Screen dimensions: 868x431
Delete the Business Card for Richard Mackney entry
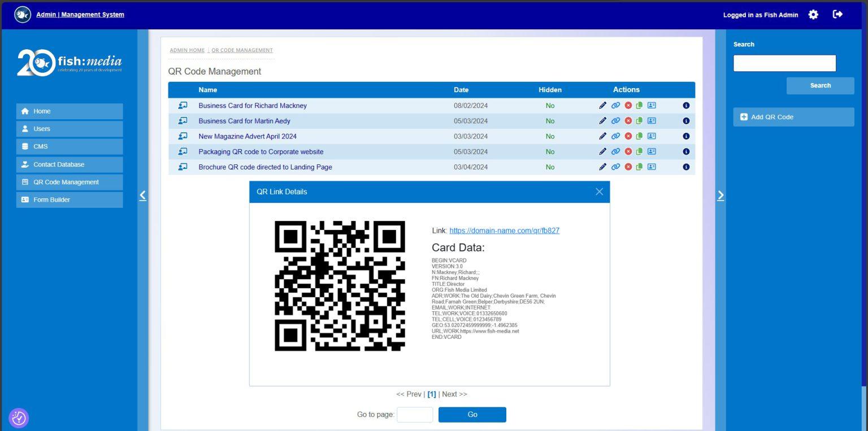coord(628,106)
